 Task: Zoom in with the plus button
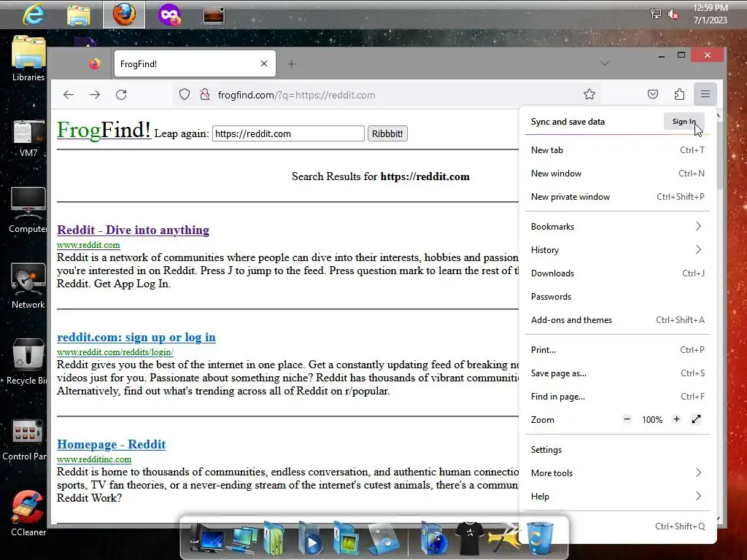pyautogui.click(x=676, y=419)
